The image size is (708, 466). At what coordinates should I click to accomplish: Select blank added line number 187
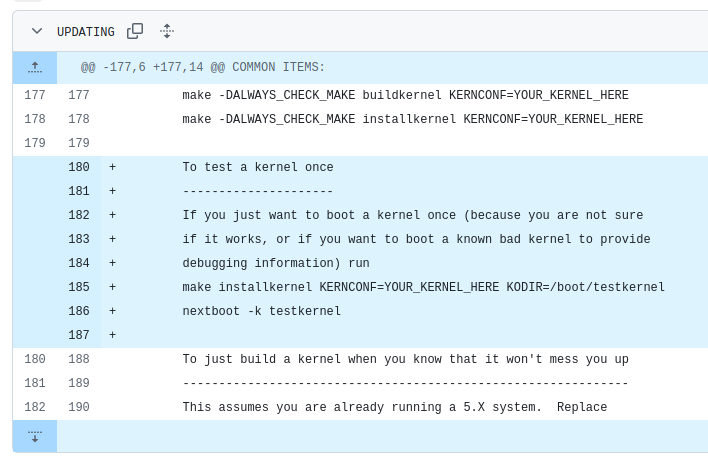[79, 335]
